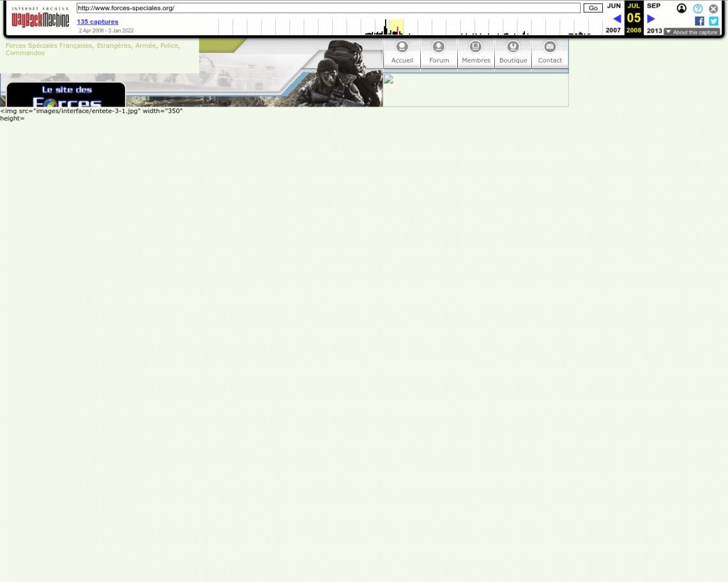
Task: Open the Wayback Machine logo link
Action: (x=40, y=17)
